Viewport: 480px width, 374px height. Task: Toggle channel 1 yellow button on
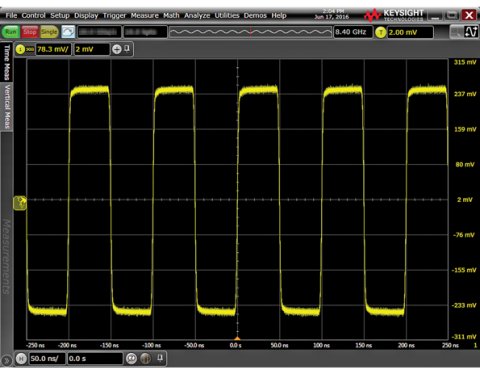(20, 49)
